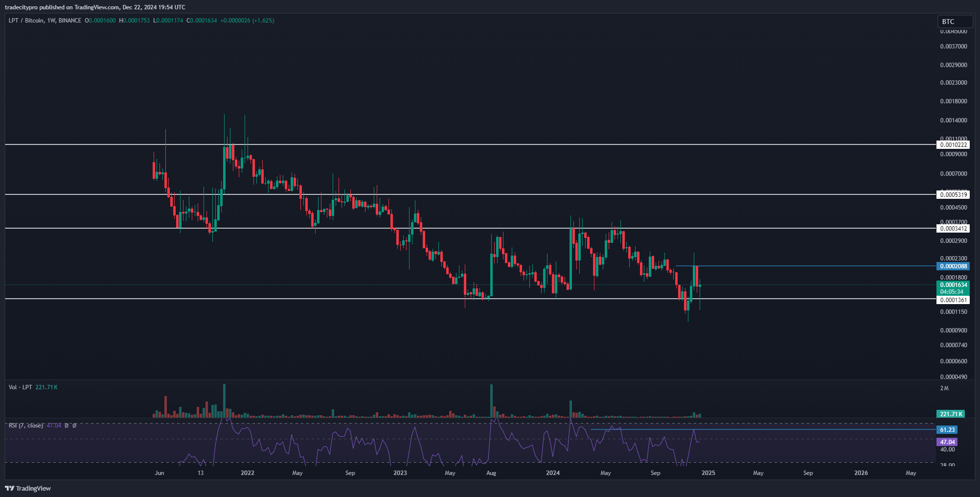The height and width of the screenshot is (497, 980).
Task: Click the 2024 label on time axis
Action: tap(553, 473)
